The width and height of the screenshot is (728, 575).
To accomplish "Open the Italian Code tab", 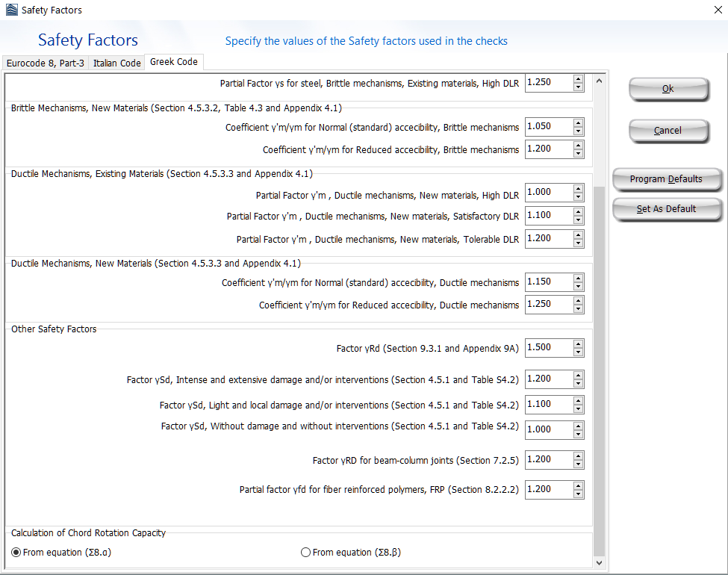I will 116,63.
